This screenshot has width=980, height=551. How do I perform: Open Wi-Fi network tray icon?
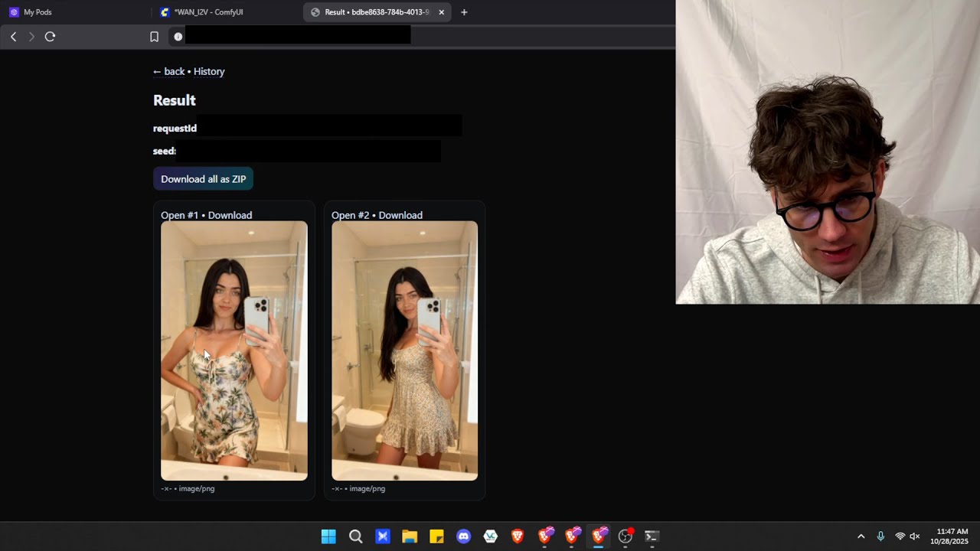900,536
